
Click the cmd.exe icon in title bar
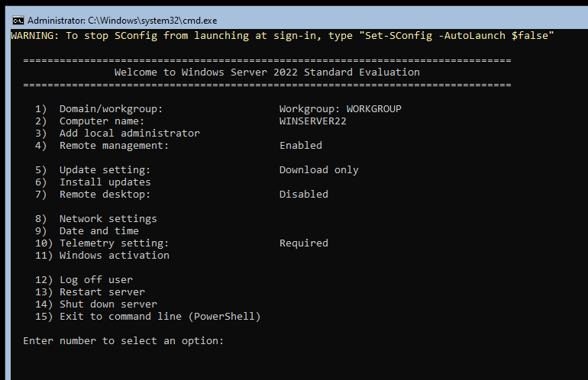point(18,21)
